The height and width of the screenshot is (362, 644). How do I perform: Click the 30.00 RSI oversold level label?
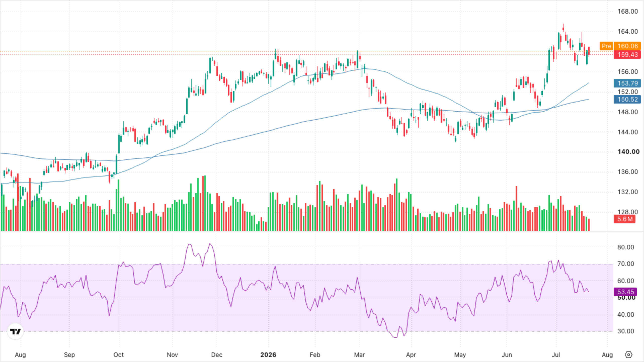625,331
